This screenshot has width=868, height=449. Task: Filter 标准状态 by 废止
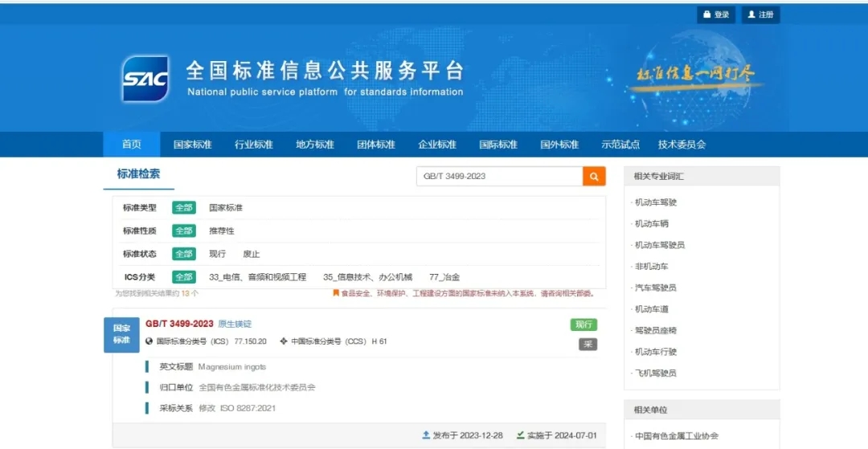click(252, 254)
